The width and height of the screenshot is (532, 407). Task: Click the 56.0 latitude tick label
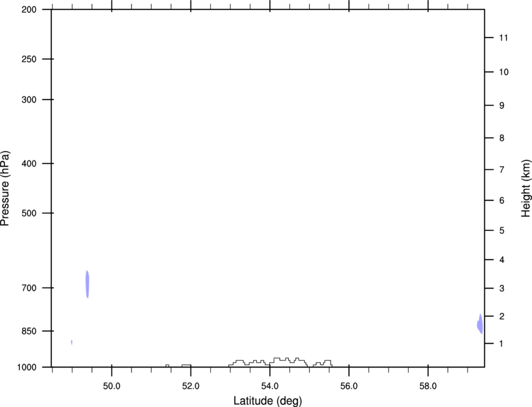coord(349,386)
